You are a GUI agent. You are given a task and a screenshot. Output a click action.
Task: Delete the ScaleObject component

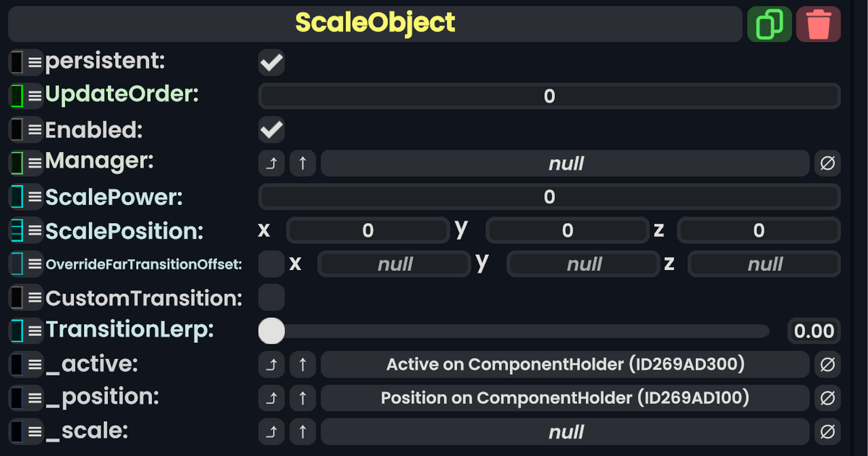818,23
